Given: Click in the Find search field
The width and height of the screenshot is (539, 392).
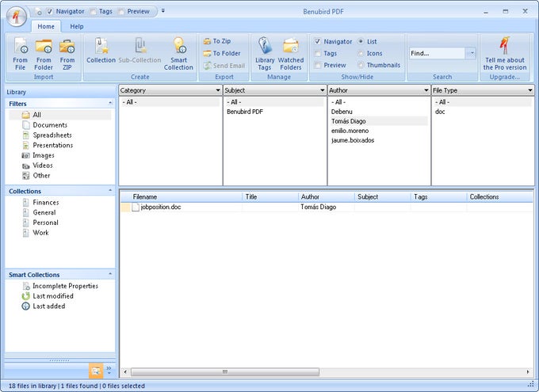Looking at the screenshot, I should [438, 53].
